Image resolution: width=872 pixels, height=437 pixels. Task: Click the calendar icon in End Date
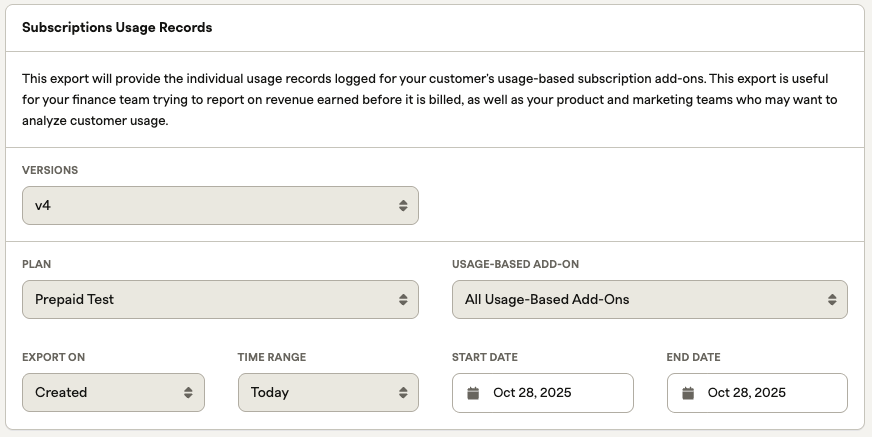tap(688, 393)
